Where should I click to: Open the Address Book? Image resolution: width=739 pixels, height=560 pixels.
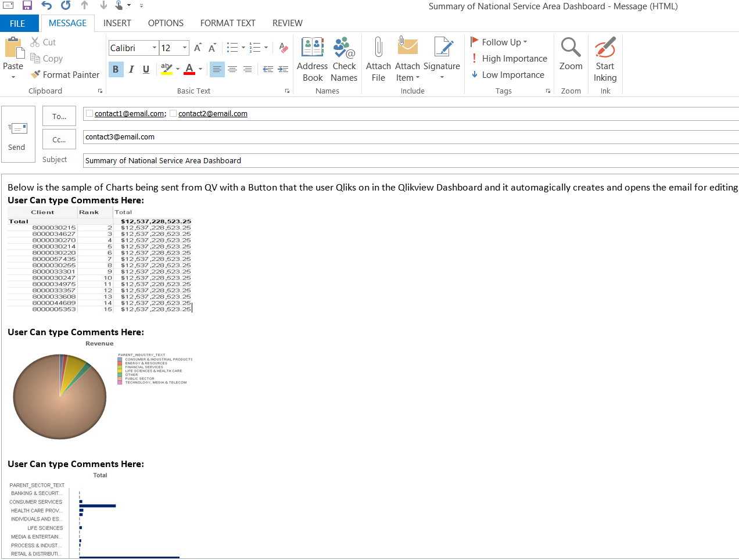[x=313, y=49]
